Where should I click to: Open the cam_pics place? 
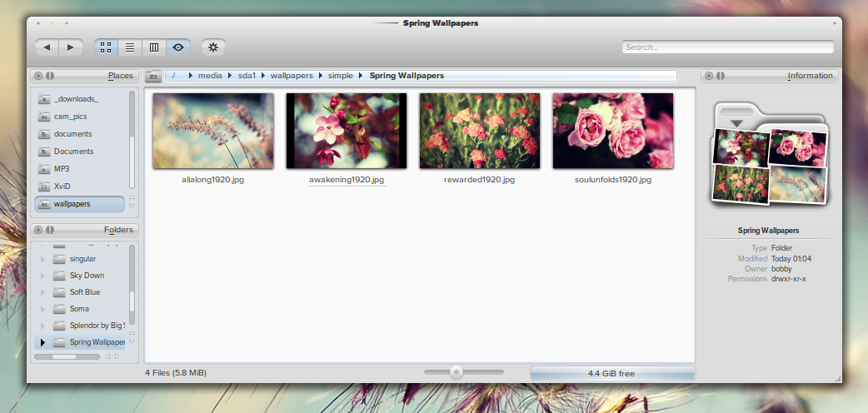(80, 117)
